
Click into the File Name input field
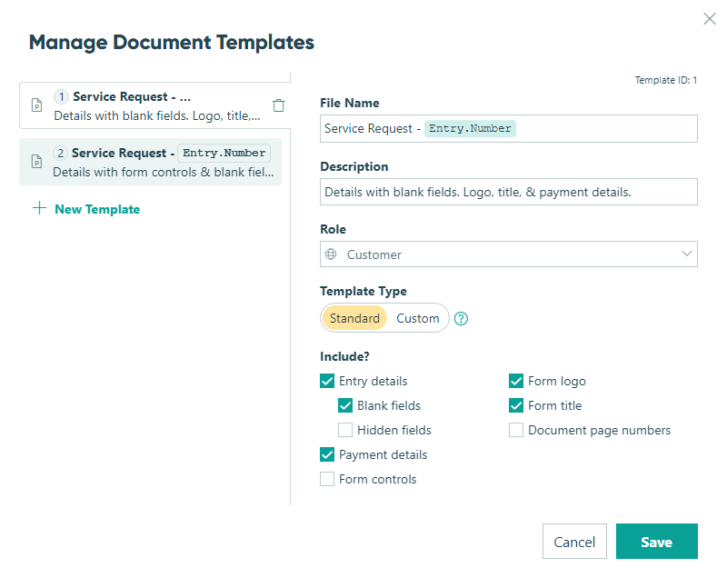(509, 128)
